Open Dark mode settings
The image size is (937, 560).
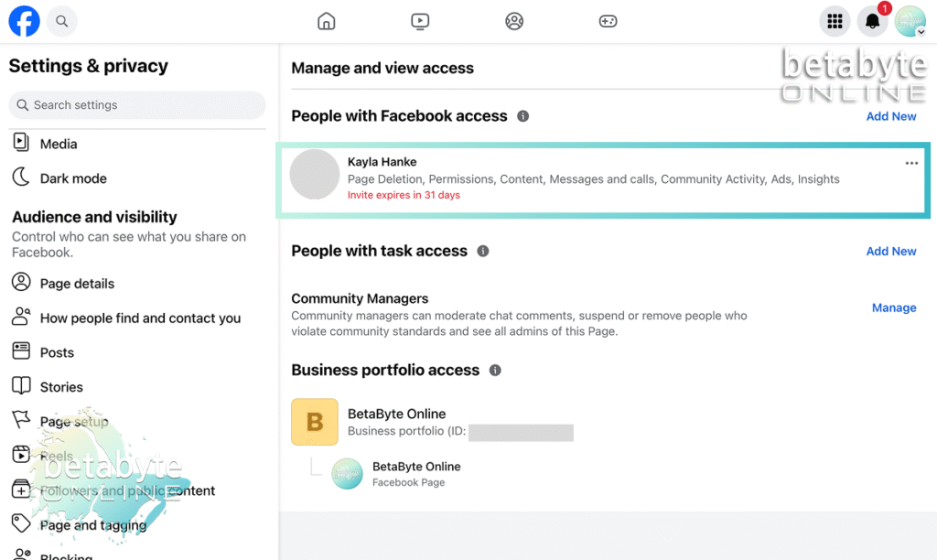pyautogui.click(x=73, y=178)
